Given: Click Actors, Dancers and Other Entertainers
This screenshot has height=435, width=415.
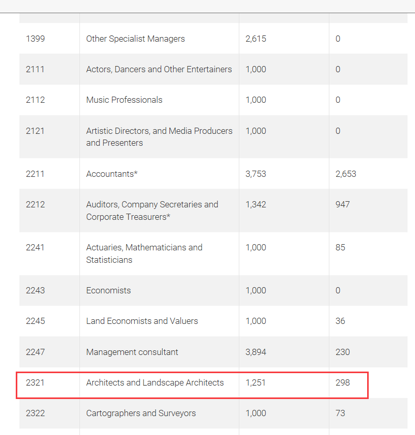Looking at the screenshot, I should (x=159, y=69).
